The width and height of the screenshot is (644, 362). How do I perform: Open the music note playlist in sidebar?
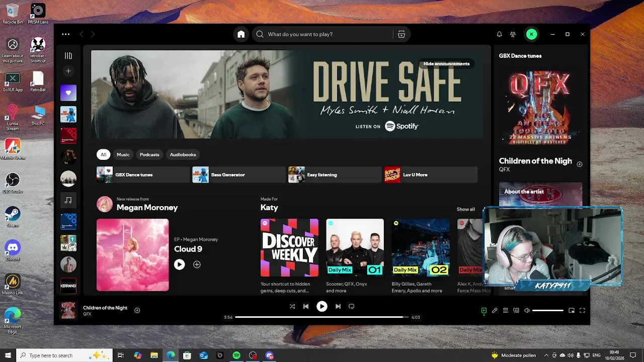pyautogui.click(x=68, y=200)
